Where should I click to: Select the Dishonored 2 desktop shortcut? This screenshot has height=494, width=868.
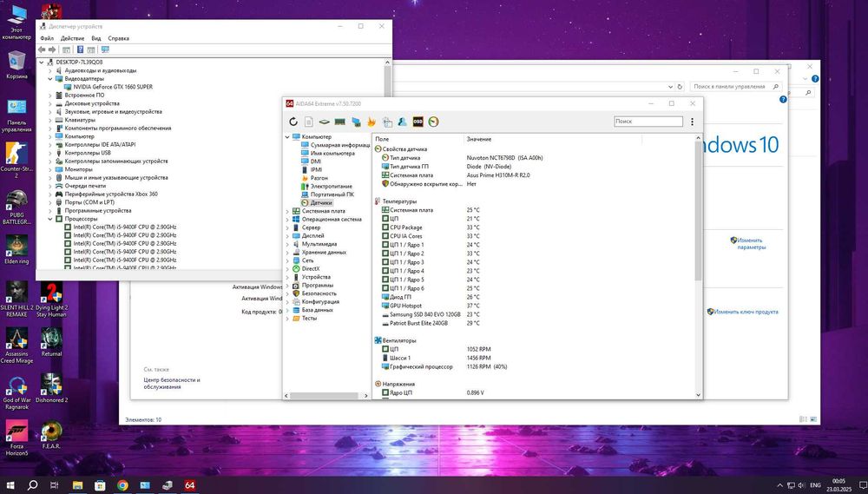click(x=51, y=388)
